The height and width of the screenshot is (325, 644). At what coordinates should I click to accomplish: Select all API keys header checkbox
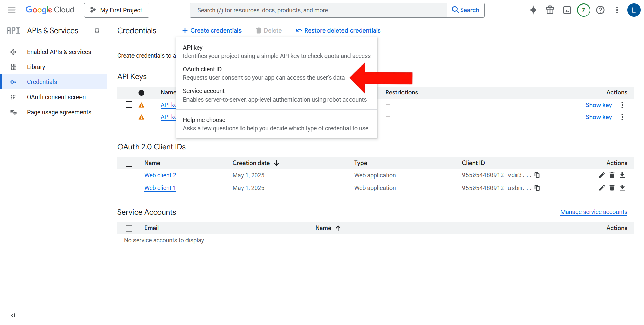[129, 93]
